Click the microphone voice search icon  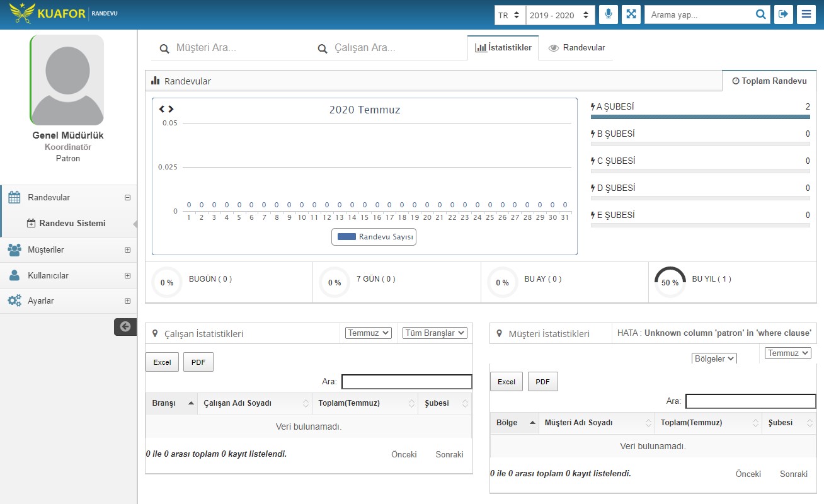point(608,14)
